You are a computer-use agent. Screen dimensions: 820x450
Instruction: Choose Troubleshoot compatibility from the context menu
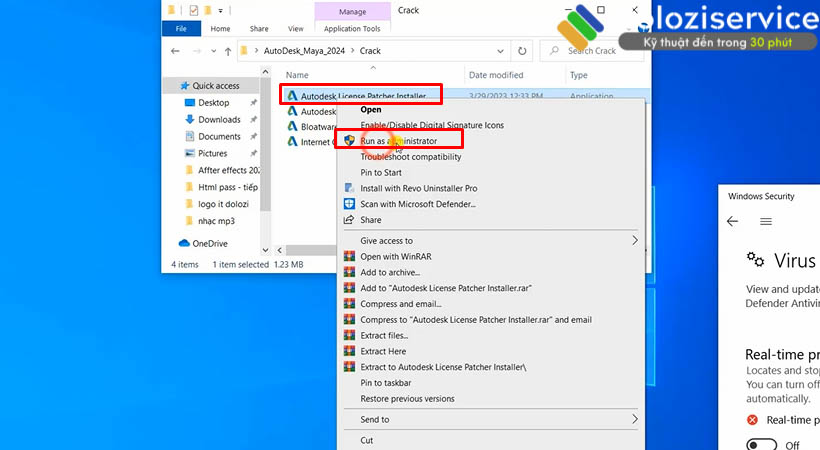410,157
